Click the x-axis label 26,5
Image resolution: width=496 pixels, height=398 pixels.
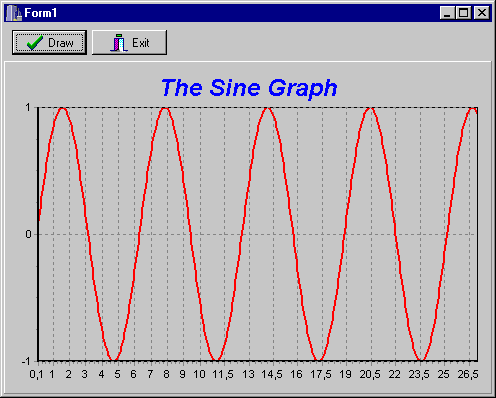pos(468,374)
